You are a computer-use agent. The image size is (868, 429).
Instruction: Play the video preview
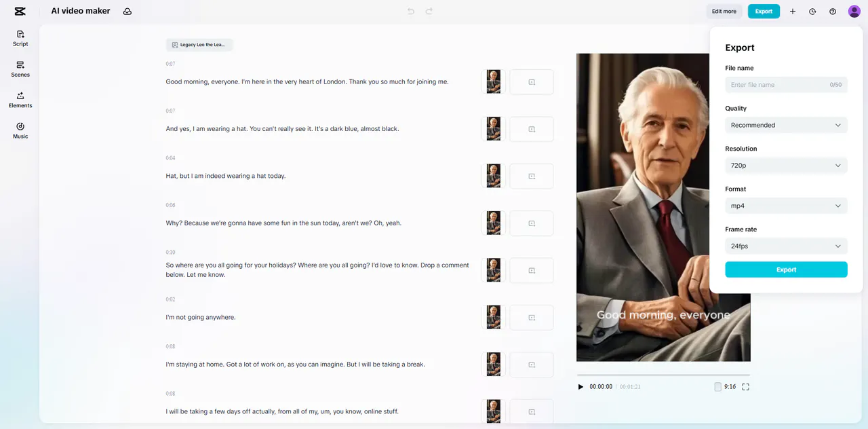(580, 387)
